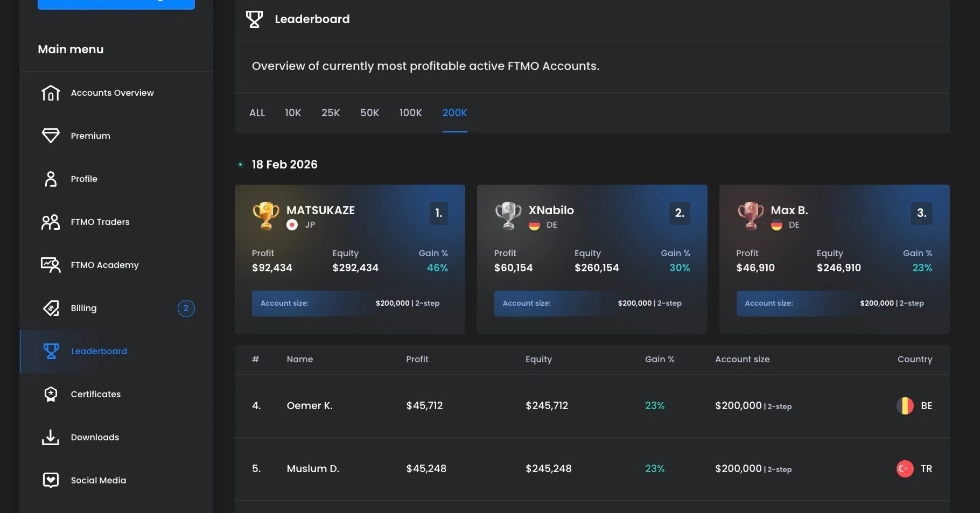Select the Billing price-tag icon

(51, 308)
